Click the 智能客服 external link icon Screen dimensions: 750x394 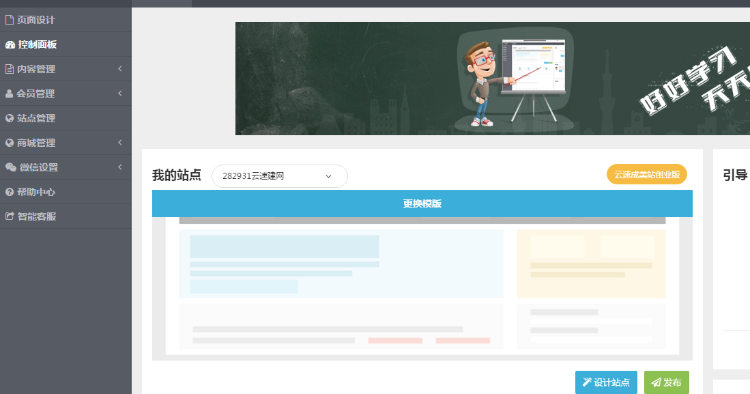point(9,216)
